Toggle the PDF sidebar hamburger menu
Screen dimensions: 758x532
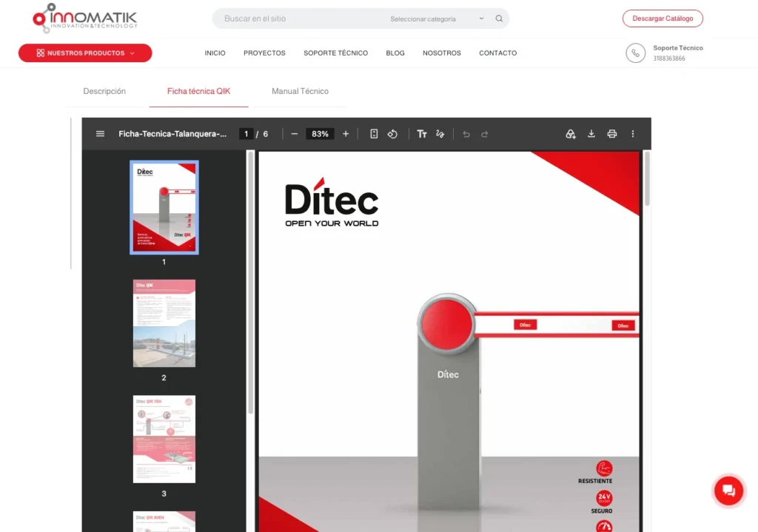pos(100,134)
